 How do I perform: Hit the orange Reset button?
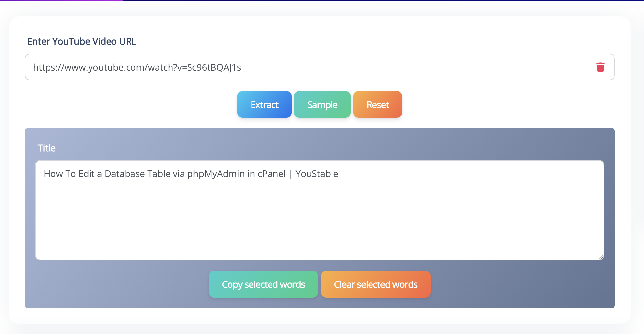coord(377,105)
